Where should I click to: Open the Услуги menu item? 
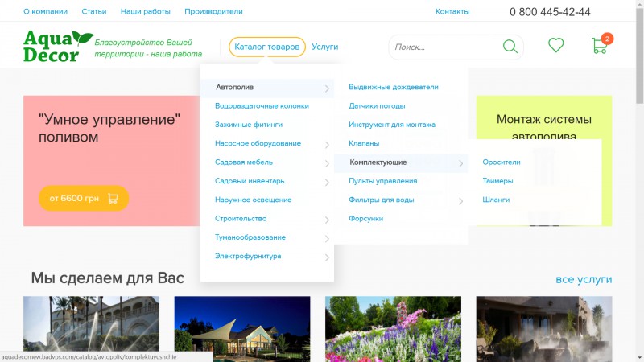[324, 47]
